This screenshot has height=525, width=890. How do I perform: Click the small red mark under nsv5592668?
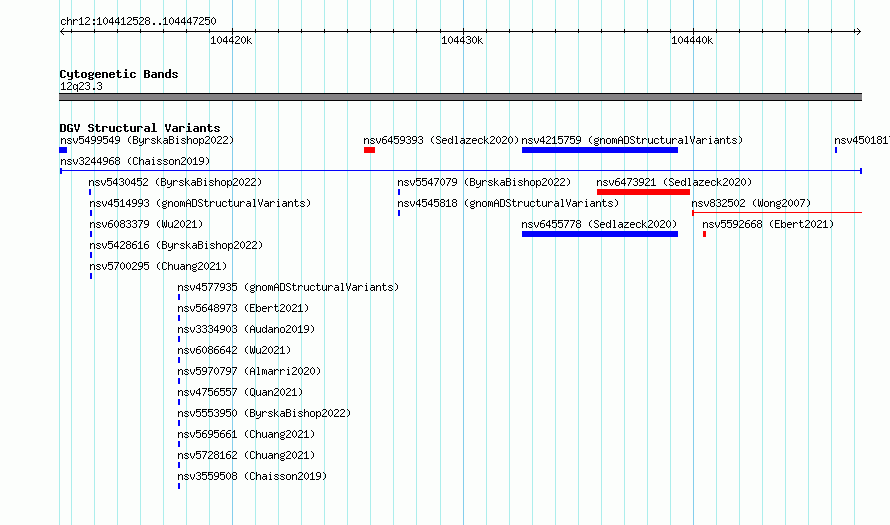click(x=704, y=234)
